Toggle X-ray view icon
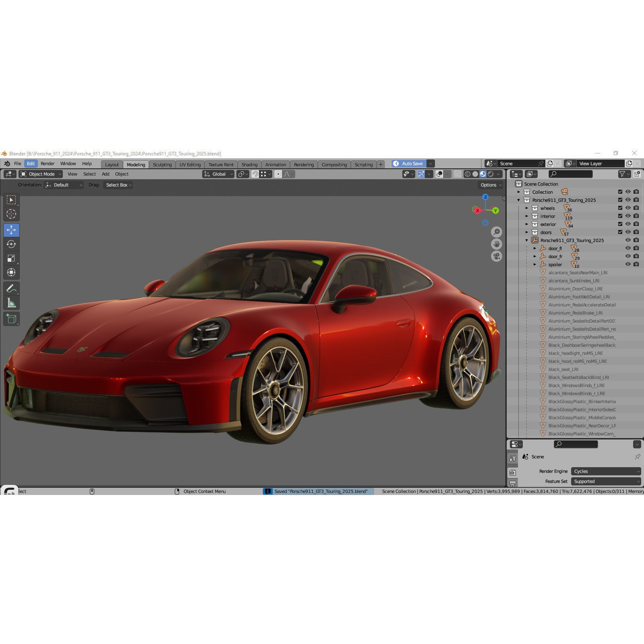644x644 pixels. [x=458, y=174]
